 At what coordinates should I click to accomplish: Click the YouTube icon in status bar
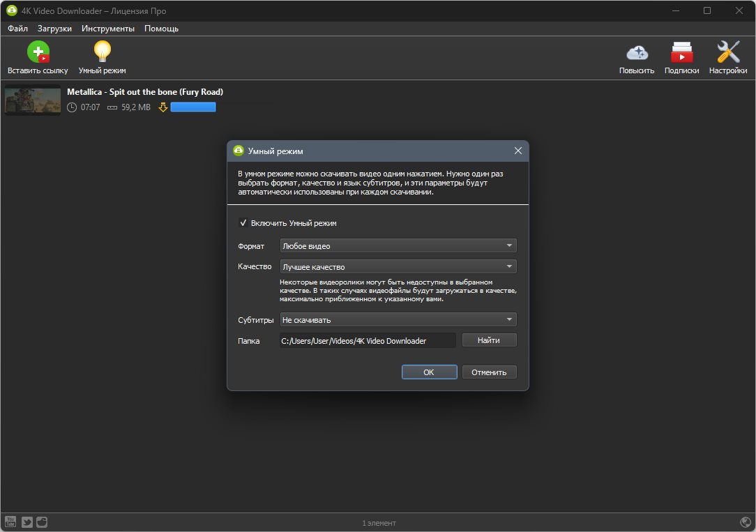[10, 522]
